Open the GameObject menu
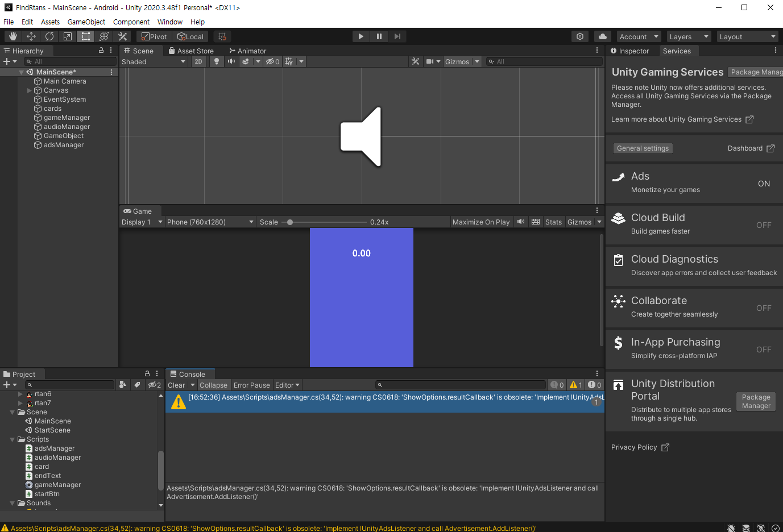This screenshot has width=783, height=532. pyautogui.click(x=86, y=22)
